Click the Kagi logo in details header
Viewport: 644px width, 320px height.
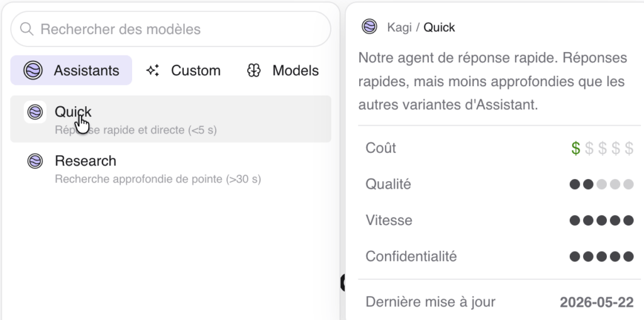point(369,26)
